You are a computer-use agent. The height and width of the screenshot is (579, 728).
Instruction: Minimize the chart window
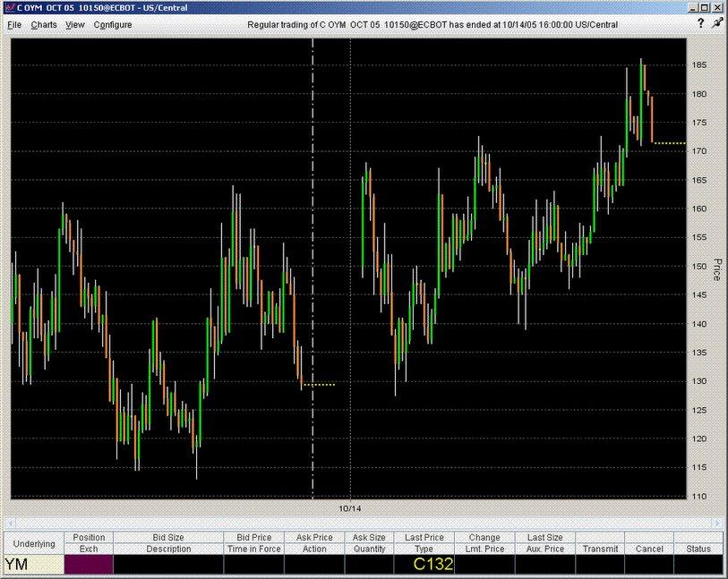click(x=693, y=7)
